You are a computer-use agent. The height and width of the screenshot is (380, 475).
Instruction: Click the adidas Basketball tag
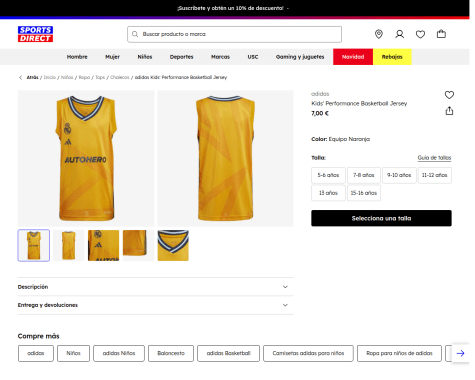[x=228, y=353]
